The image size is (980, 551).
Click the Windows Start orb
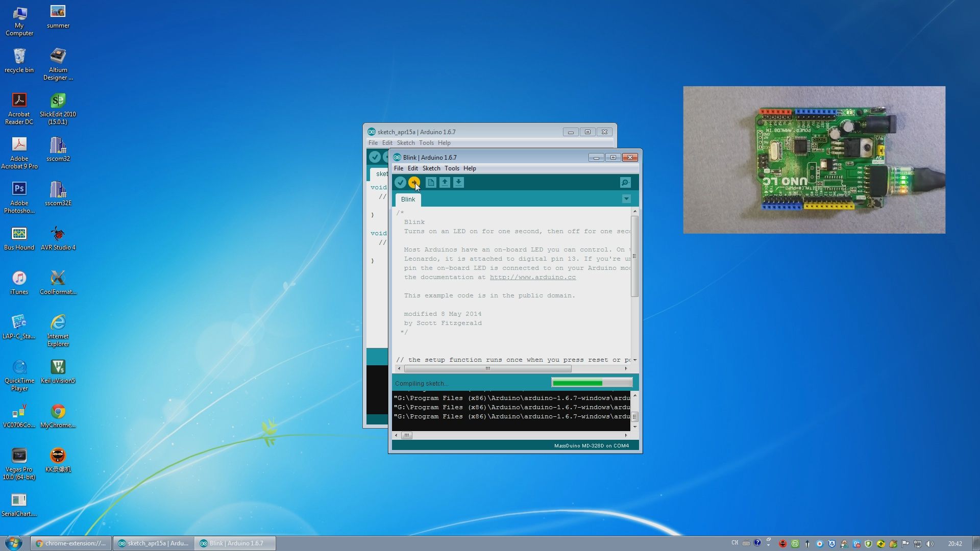[14, 543]
